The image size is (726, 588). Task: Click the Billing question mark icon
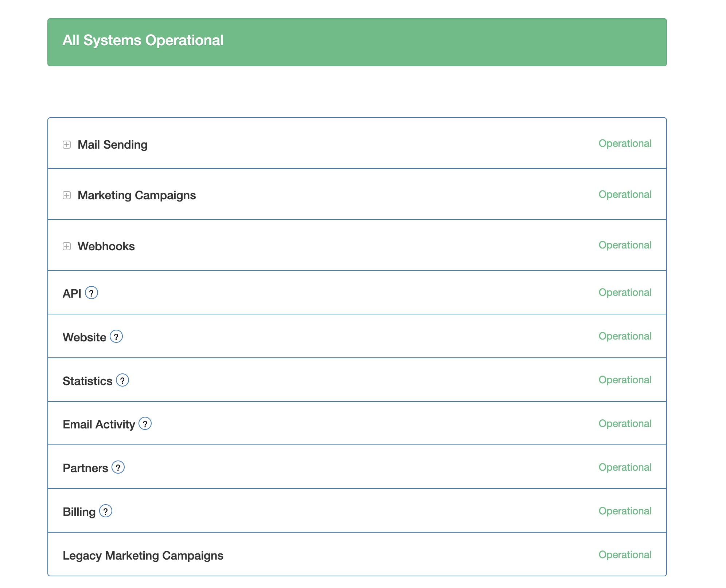pyautogui.click(x=106, y=511)
